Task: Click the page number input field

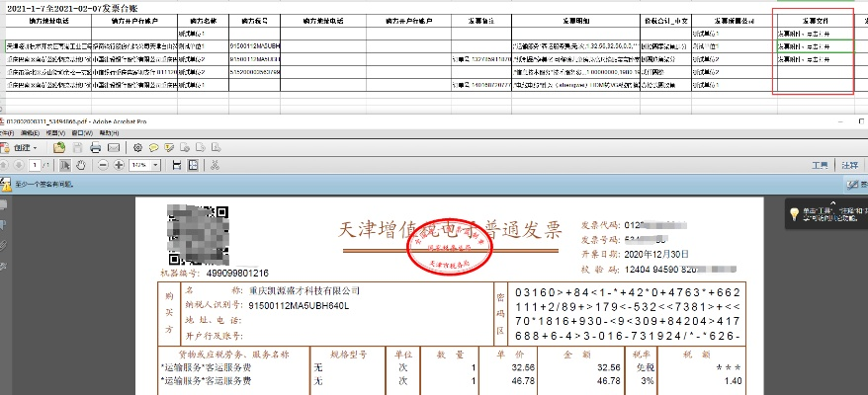Action: pos(35,164)
